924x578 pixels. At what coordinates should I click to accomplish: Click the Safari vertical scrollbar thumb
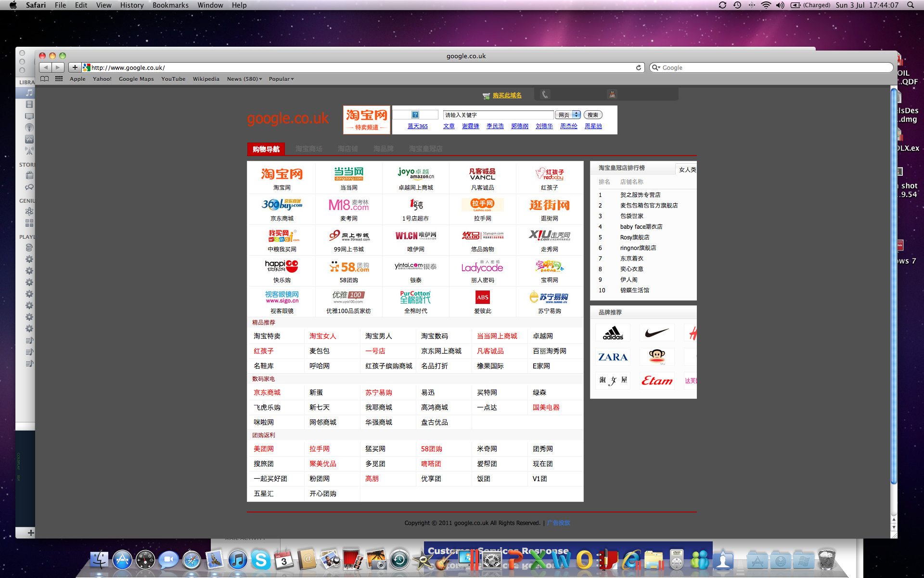click(x=894, y=285)
